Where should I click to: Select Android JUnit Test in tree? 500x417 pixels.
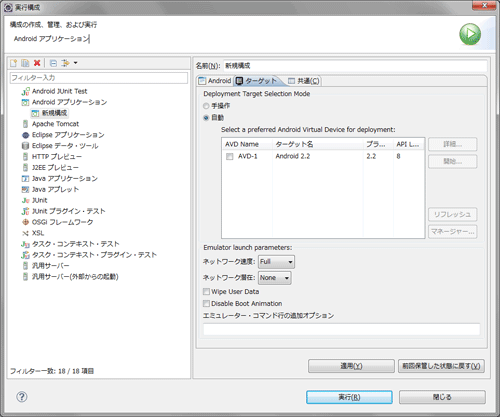60,91
